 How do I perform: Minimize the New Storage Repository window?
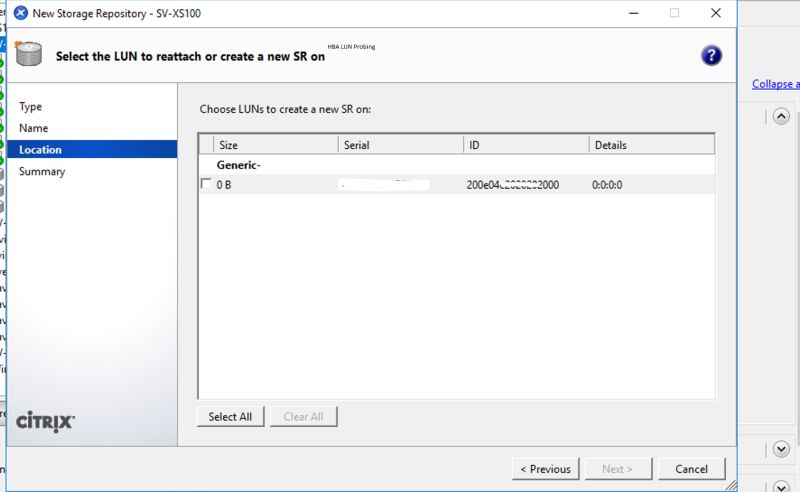pyautogui.click(x=634, y=13)
